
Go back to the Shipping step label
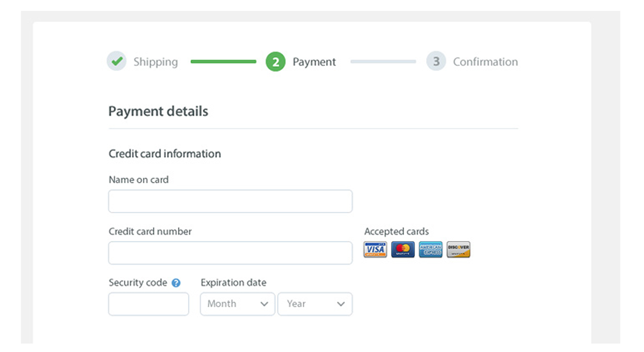coord(155,62)
